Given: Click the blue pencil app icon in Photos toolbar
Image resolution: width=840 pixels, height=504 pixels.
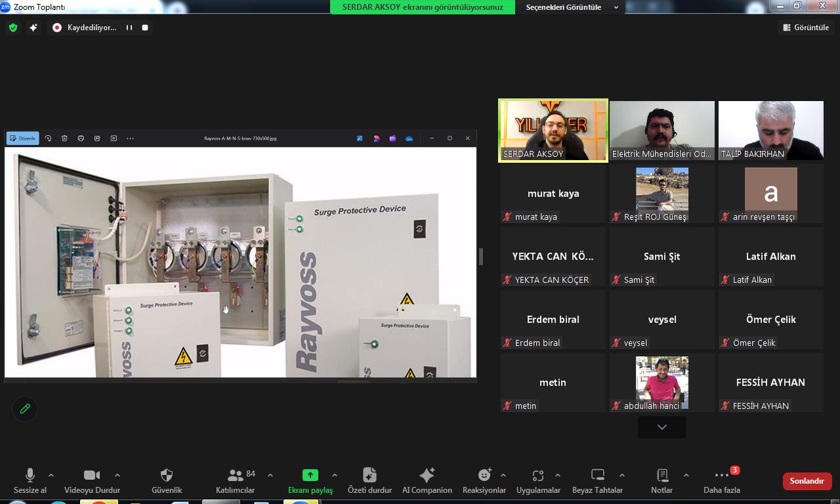Looking at the screenshot, I should 360,138.
